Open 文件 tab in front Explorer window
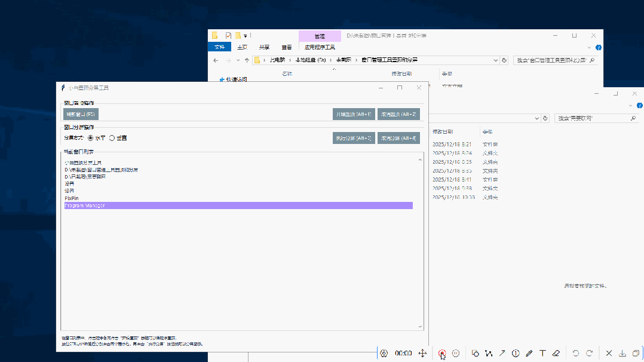The width and height of the screenshot is (644, 362). pos(219,47)
